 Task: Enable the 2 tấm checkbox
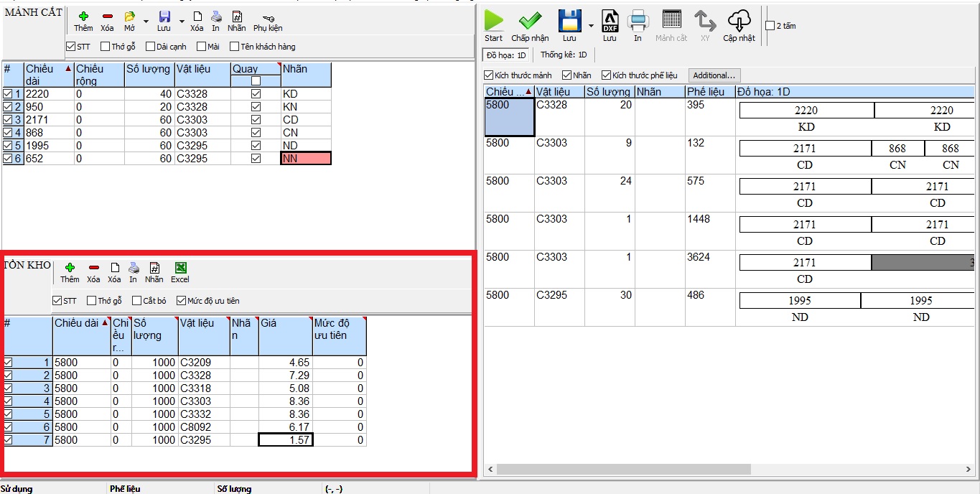(770, 26)
